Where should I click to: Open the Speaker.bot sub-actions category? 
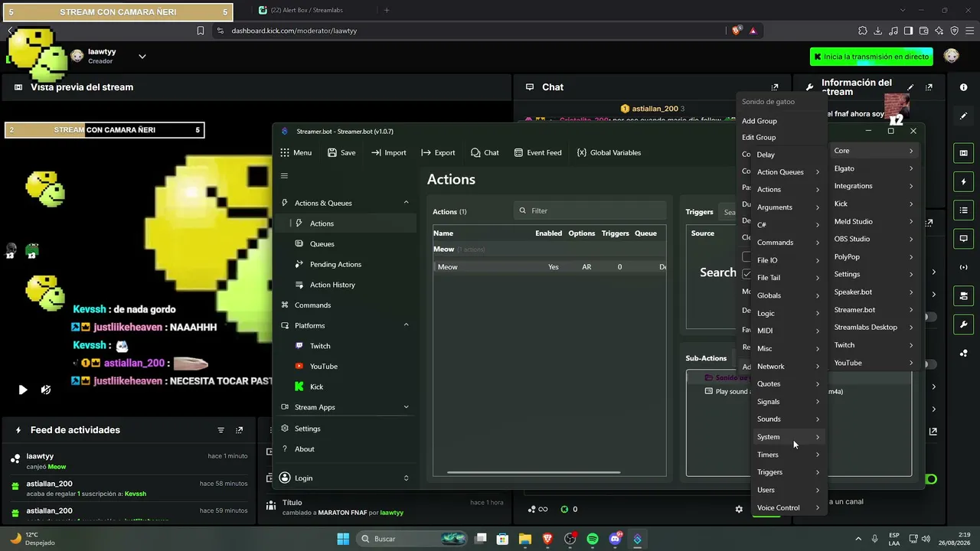(x=874, y=292)
